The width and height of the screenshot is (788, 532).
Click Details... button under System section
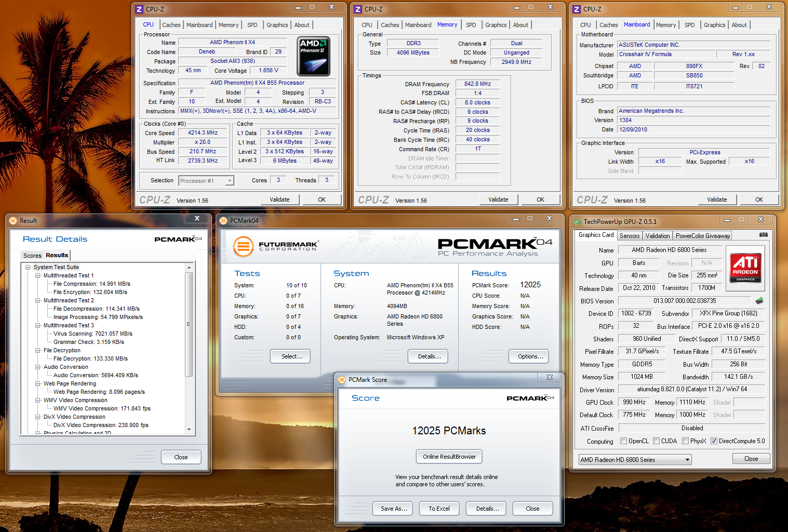pos(428,356)
